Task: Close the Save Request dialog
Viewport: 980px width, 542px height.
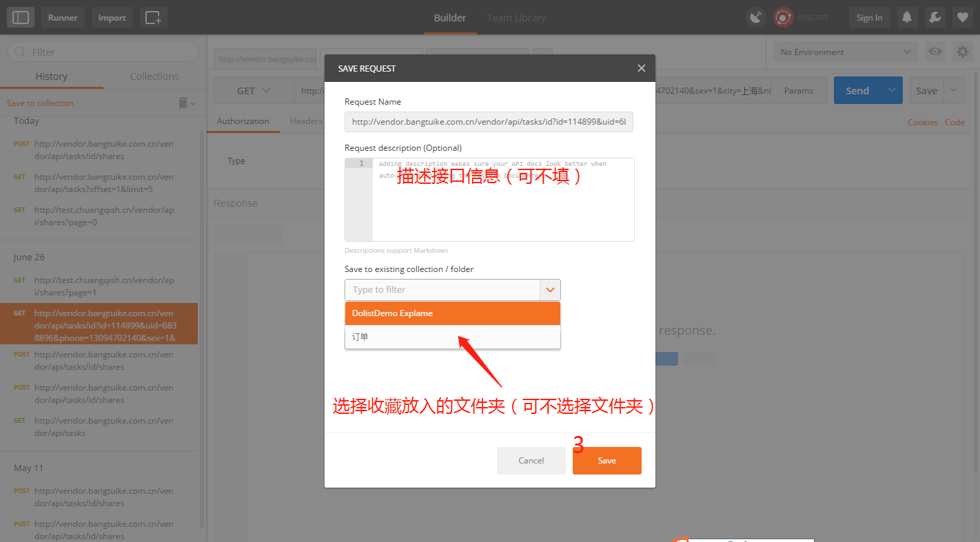Action: 642,68
